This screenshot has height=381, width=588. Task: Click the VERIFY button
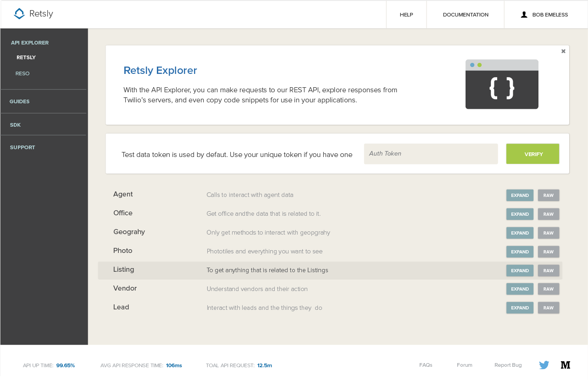point(533,154)
